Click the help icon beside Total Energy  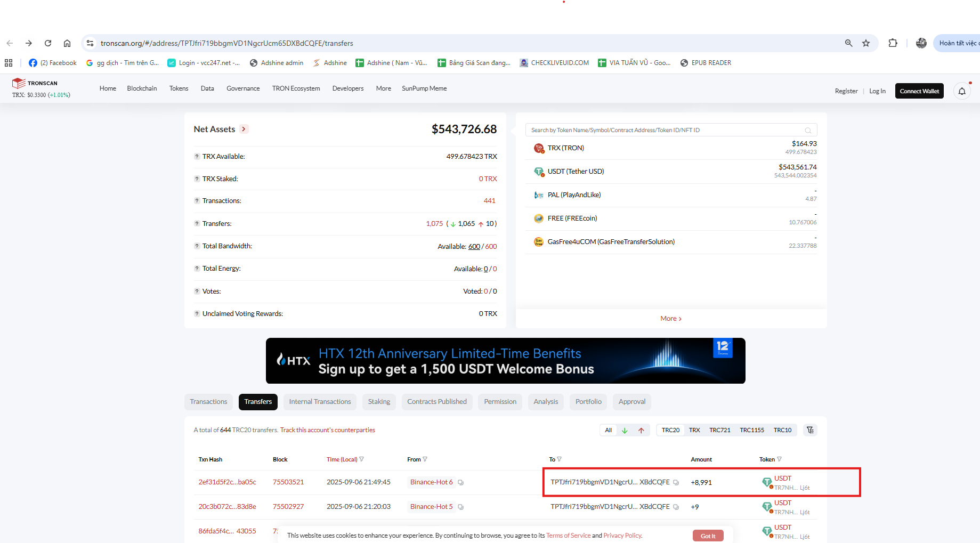[197, 269]
